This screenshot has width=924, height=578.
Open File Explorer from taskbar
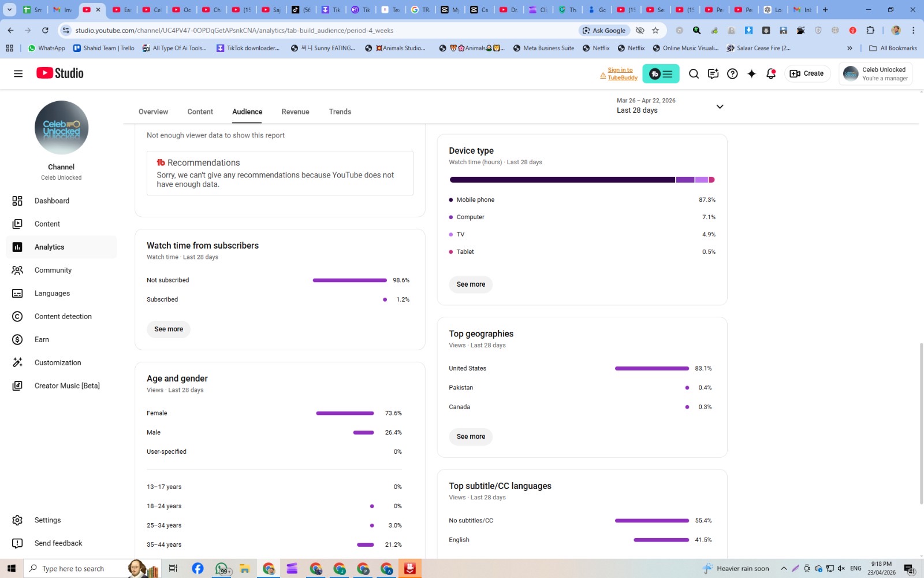tap(245, 569)
